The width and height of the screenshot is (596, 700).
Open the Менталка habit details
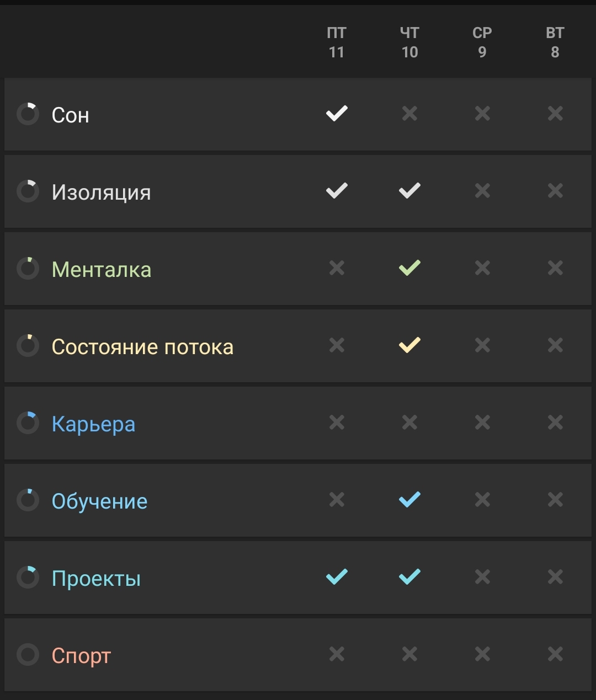click(x=298, y=269)
